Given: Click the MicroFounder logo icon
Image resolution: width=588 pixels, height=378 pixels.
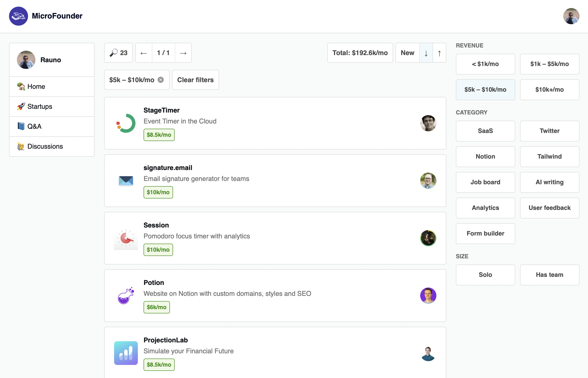Looking at the screenshot, I should click(x=19, y=16).
